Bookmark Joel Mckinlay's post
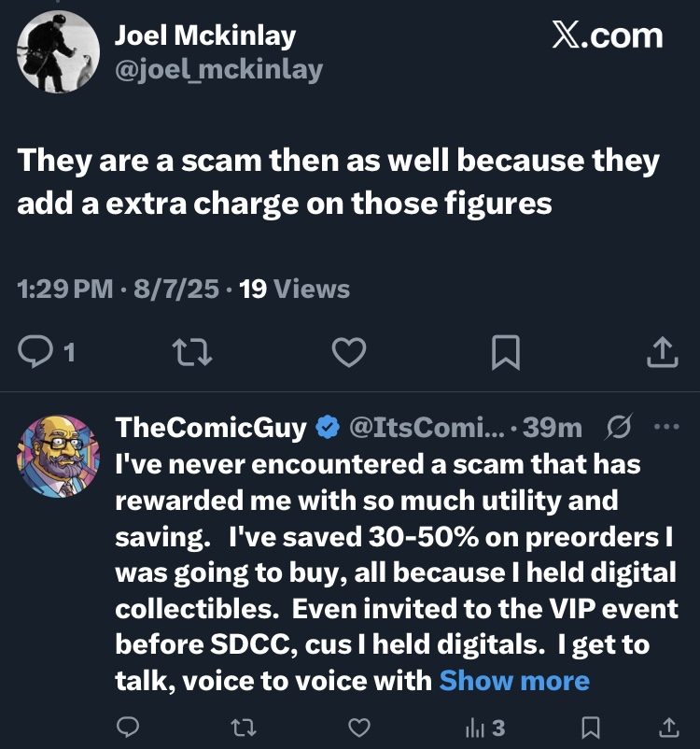This screenshot has height=749, width=700. tap(506, 352)
